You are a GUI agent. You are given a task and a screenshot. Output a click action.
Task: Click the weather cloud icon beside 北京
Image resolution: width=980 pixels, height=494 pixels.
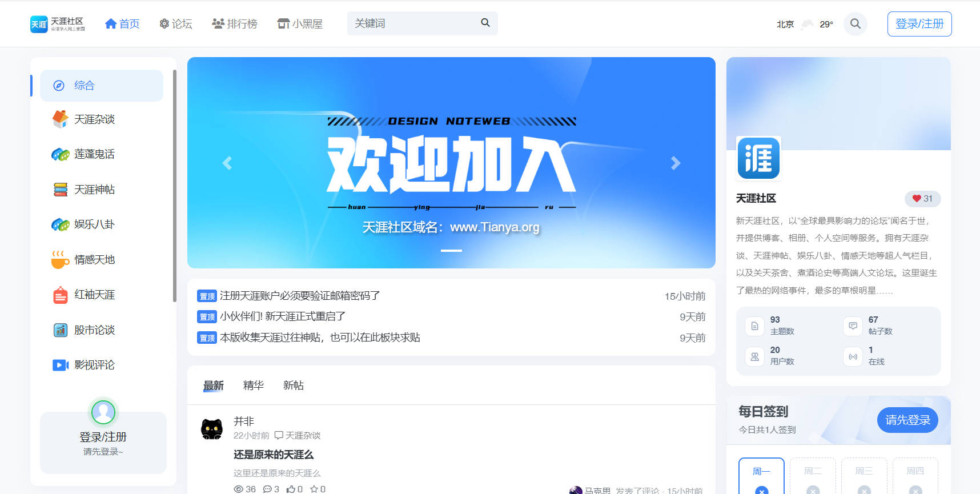(807, 24)
